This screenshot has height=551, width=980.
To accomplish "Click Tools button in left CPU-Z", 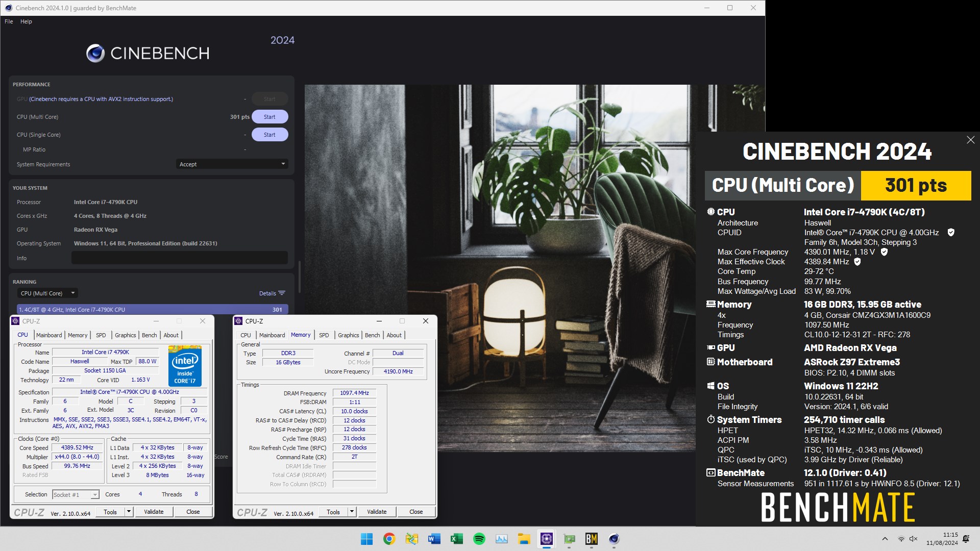I will coord(110,512).
